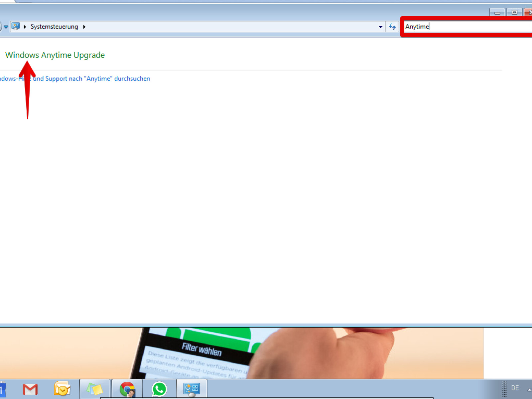Click the refresh icon beside address bar
Image resolution: width=532 pixels, height=399 pixels.
(392, 27)
